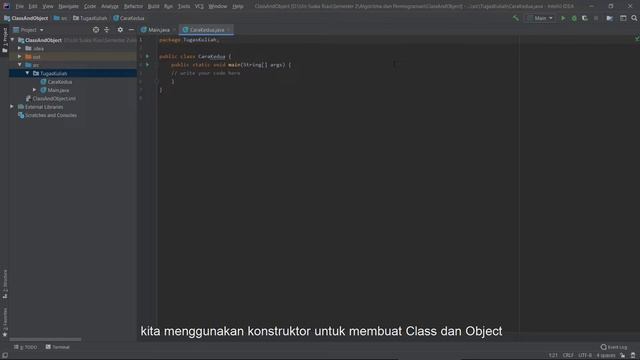Click run gutter arrow beside class CaraKedua

click(x=147, y=56)
